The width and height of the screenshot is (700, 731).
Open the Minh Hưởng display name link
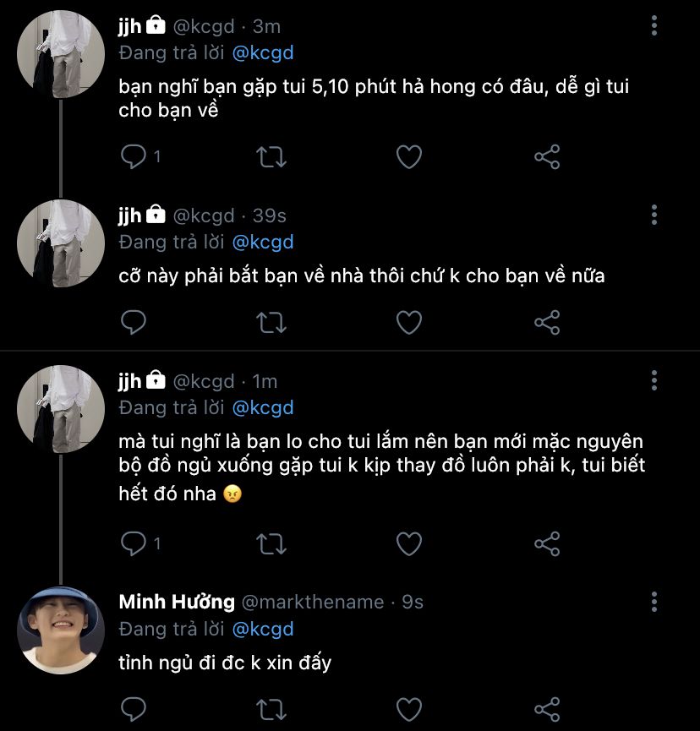[x=177, y=602]
